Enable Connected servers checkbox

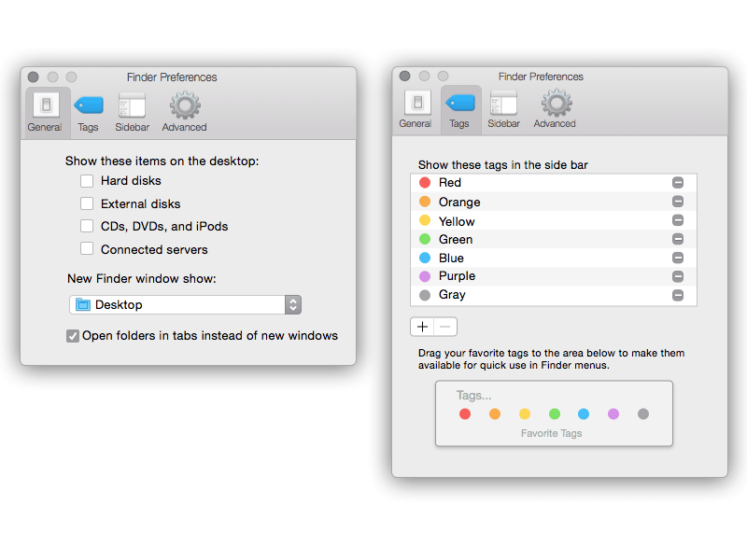tap(87, 248)
